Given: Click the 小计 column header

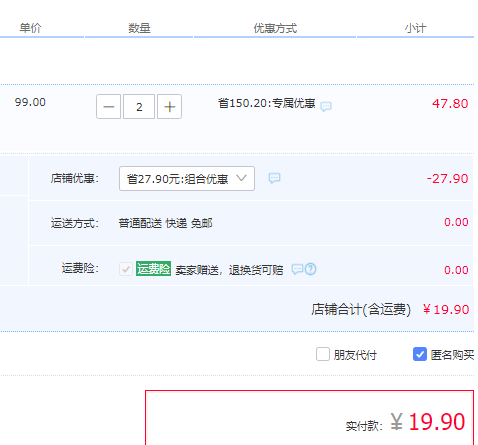Looking at the screenshot, I should 415,28.
